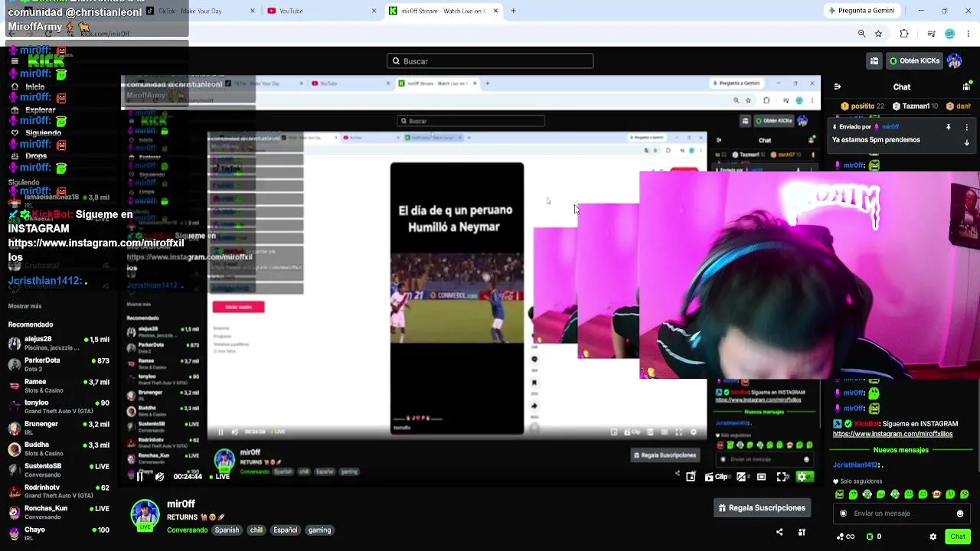Screen dimensions: 980x551
Task: Focus the Buscar search field
Action: pyautogui.click(x=490, y=61)
